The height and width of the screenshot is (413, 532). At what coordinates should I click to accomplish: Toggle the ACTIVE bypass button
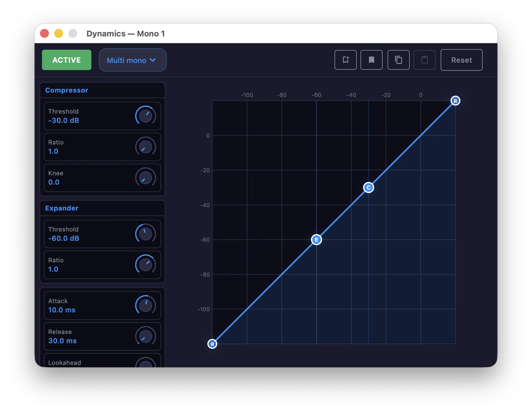tap(67, 60)
